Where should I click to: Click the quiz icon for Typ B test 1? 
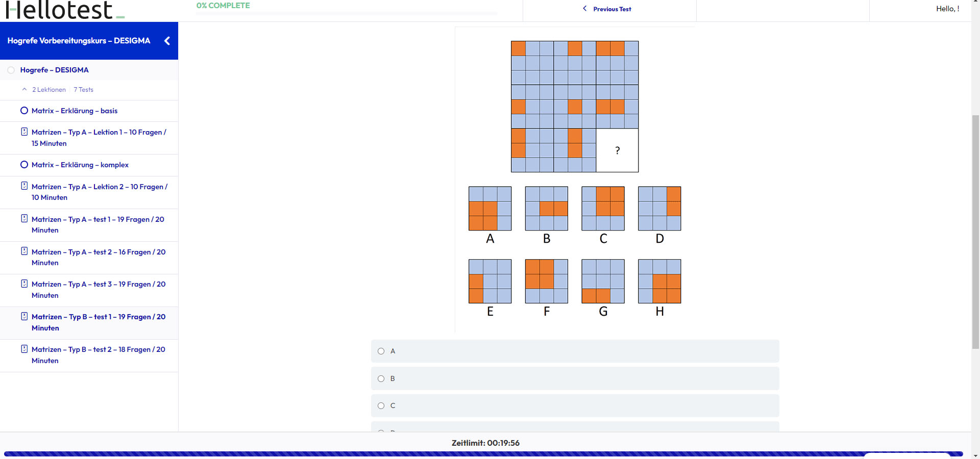tap(24, 316)
